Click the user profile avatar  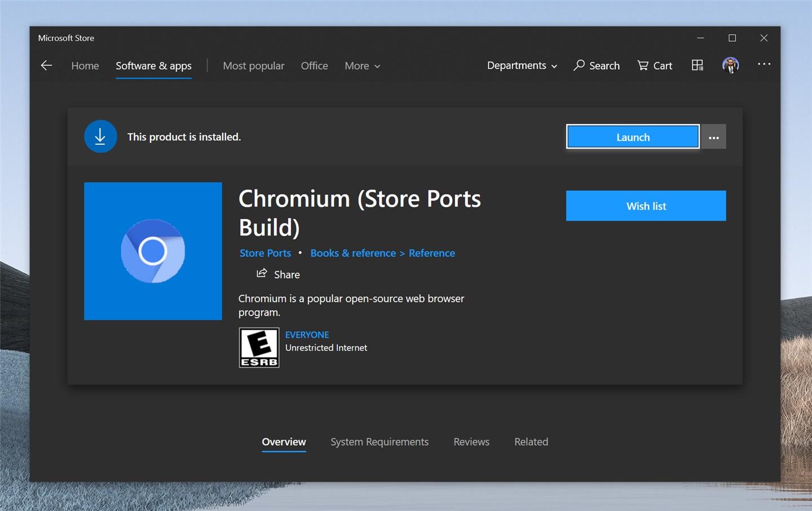[730, 65]
